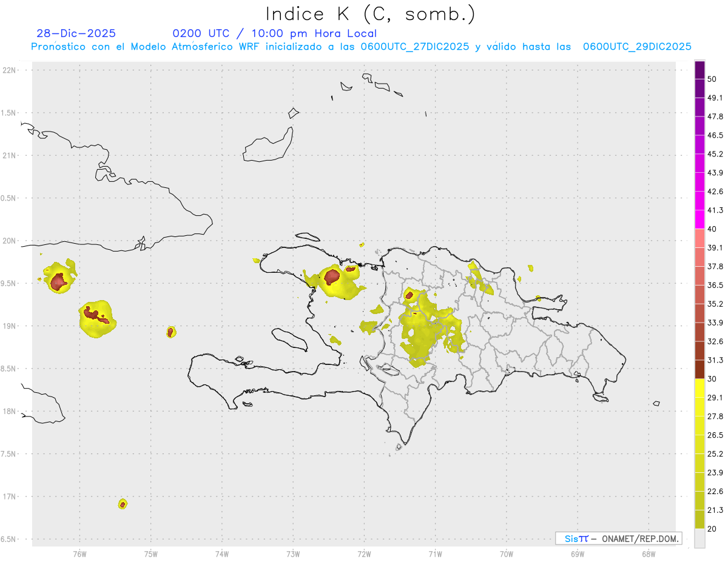Click the 69W longitude label
The image size is (728, 562).
pos(578,554)
